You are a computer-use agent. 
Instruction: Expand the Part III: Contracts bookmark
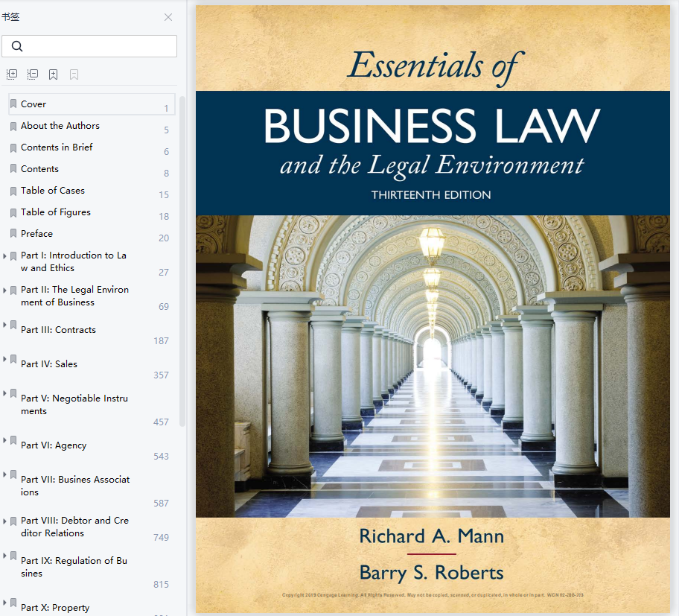tap(4, 325)
